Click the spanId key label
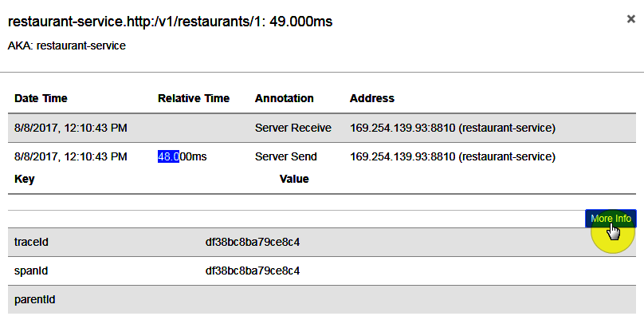644x324 pixels. click(x=32, y=271)
